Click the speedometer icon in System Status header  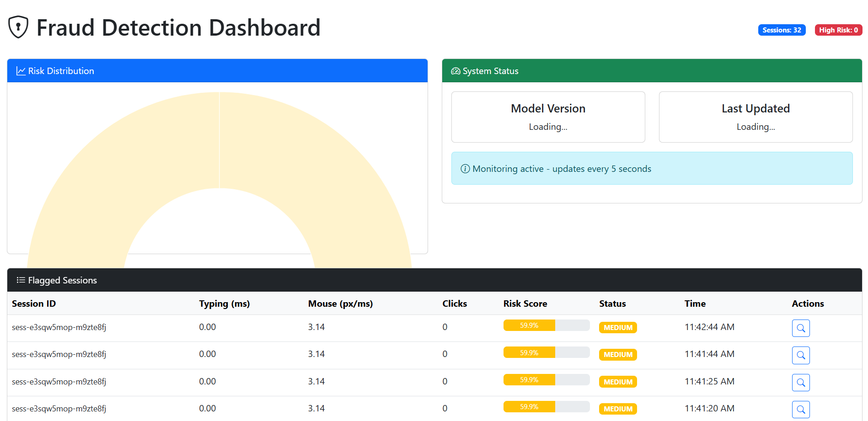tap(455, 71)
